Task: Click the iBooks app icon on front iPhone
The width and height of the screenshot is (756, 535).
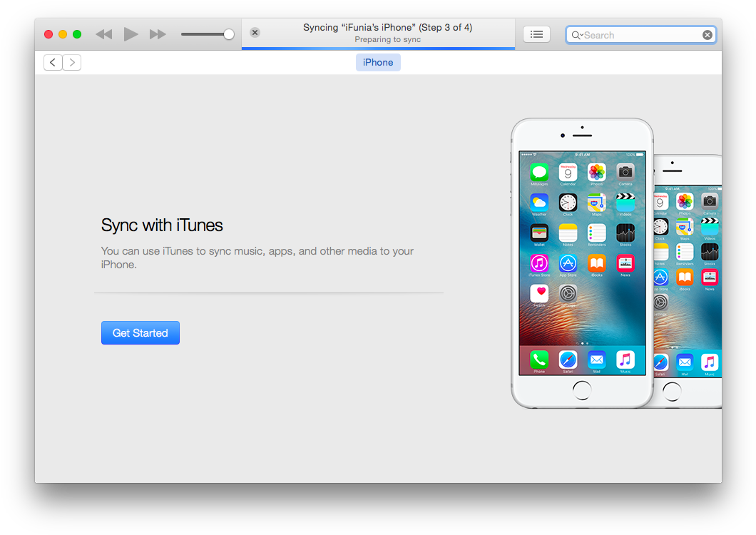Action: coord(596,263)
